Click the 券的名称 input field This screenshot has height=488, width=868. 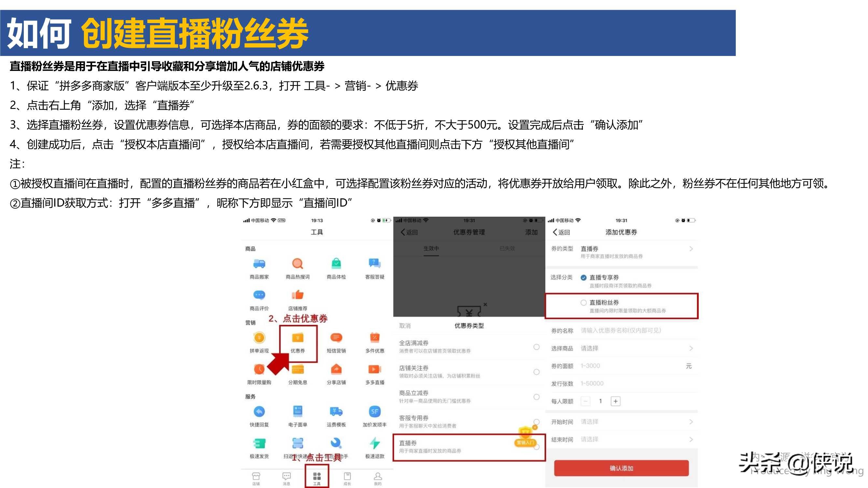[x=621, y=331]
